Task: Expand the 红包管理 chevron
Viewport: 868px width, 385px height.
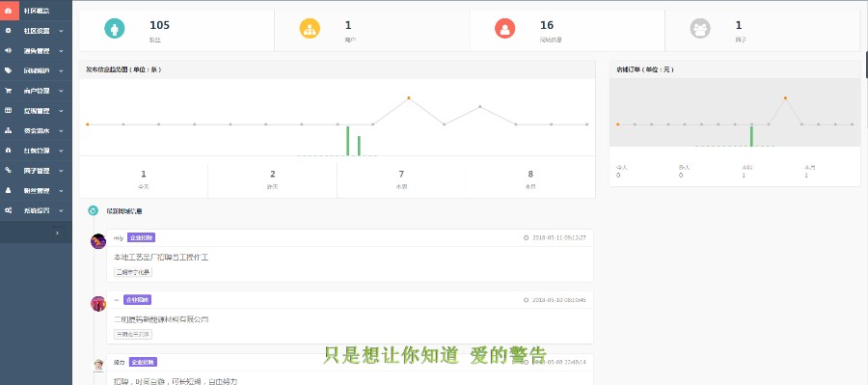Action: pyautogui.click(x=61, y=151)
